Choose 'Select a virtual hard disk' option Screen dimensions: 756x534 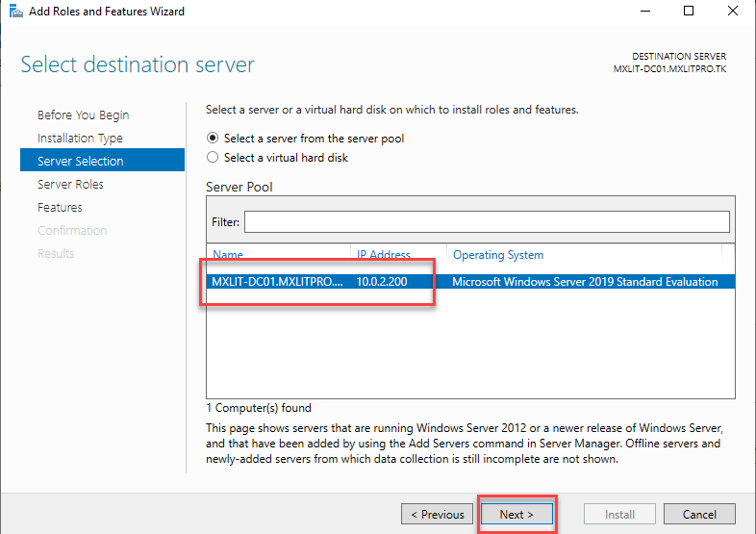pos(214,157)
